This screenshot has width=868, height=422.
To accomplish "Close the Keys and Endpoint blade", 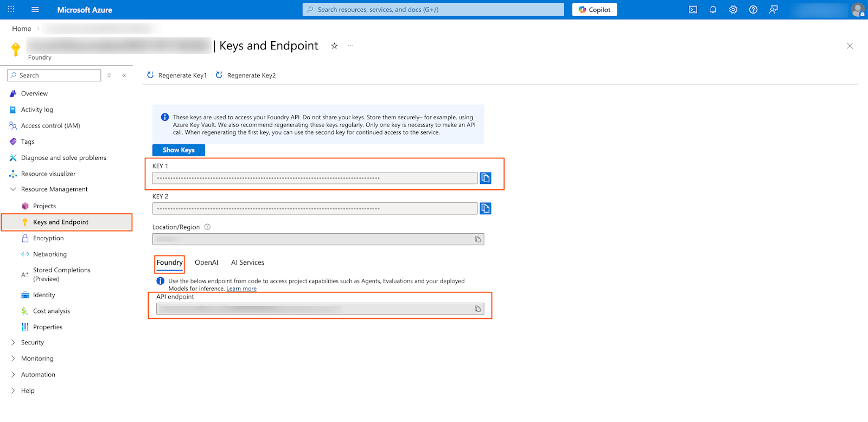I will pyautogui.click(x=850, y=46).
